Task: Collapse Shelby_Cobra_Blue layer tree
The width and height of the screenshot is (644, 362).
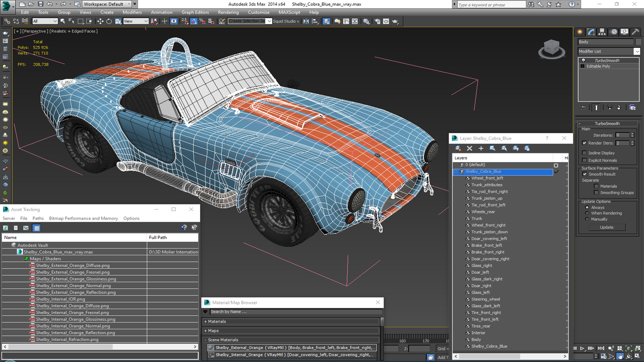Action: [x=456, y=172]
